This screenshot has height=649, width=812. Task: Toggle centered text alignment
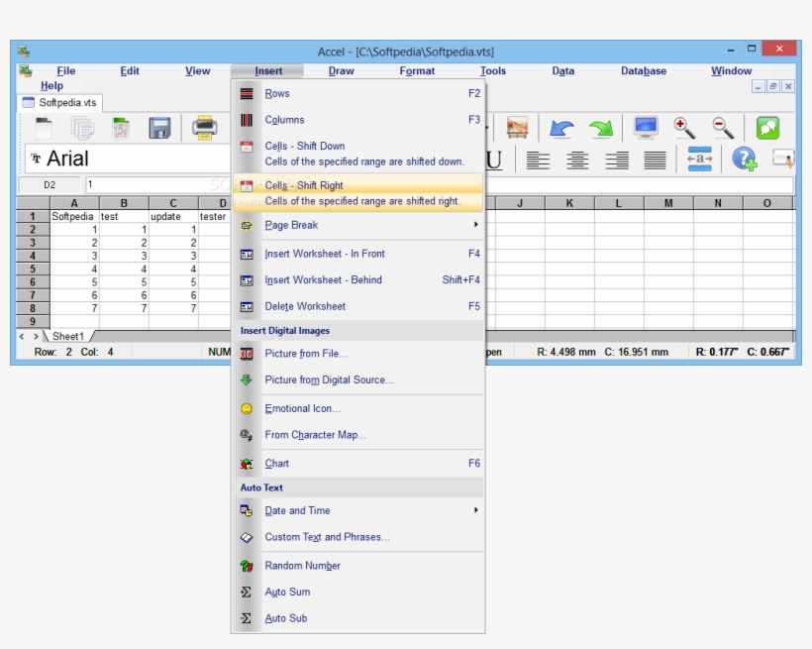pos(577,159)
